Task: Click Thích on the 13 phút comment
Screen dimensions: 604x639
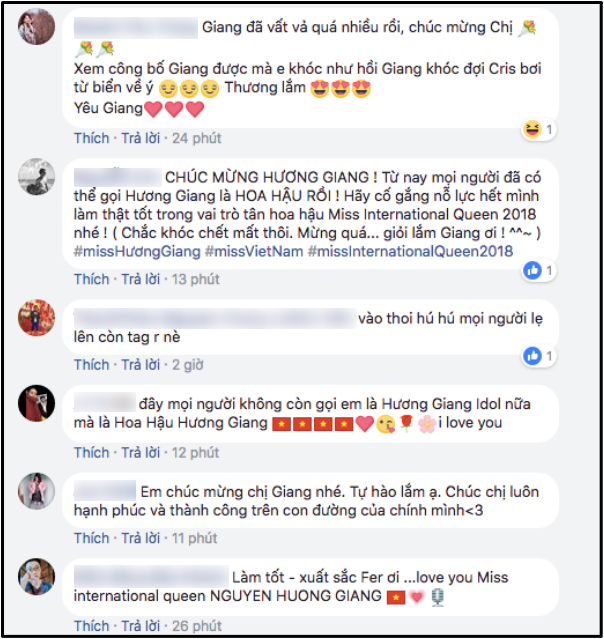Action: coord(91,280)
